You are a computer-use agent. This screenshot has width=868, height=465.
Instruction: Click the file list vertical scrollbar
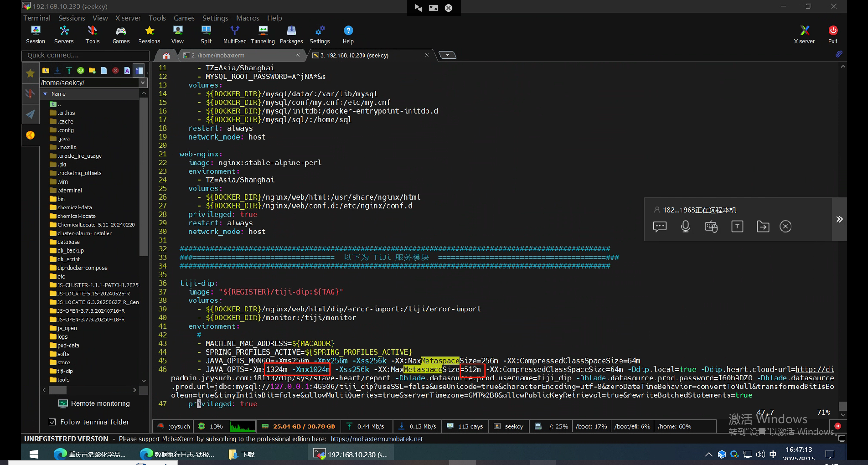point(144,177)
